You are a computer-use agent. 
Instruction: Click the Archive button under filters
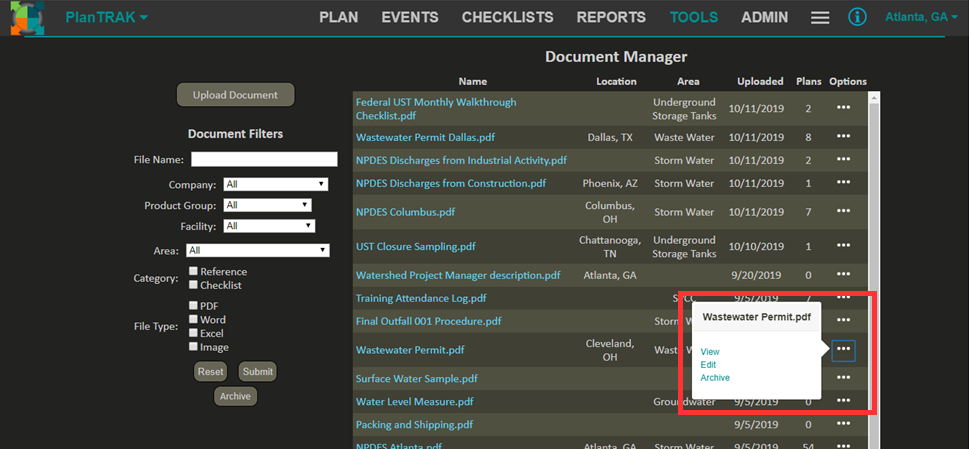tap(235, 396)
